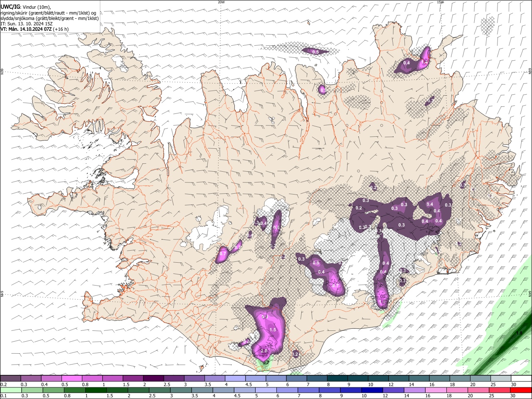Click the 'UWC/IG: Vindur (10m)' title text
Screen dimensions: 532x399
click(x=26, y=7)
